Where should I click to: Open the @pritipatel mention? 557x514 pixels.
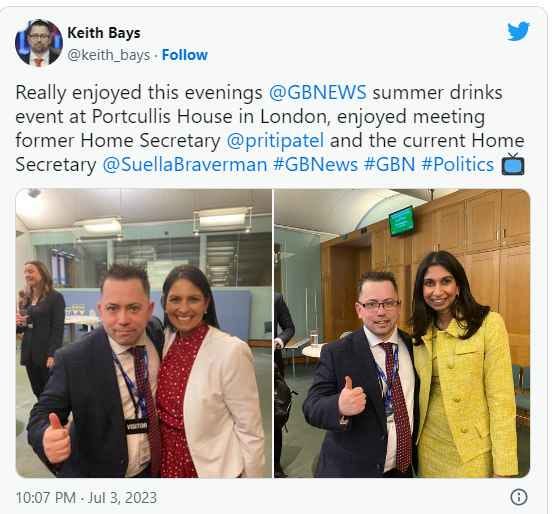pos(275,141)
